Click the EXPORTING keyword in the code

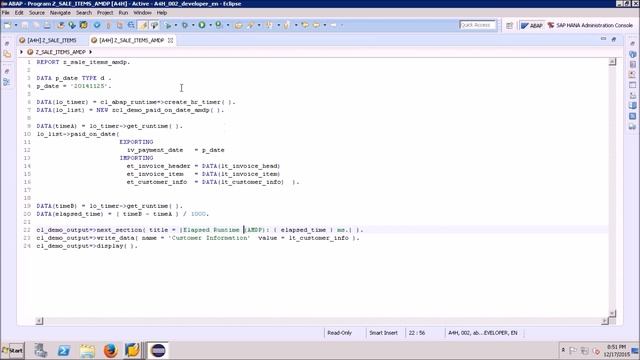point(136,142)
